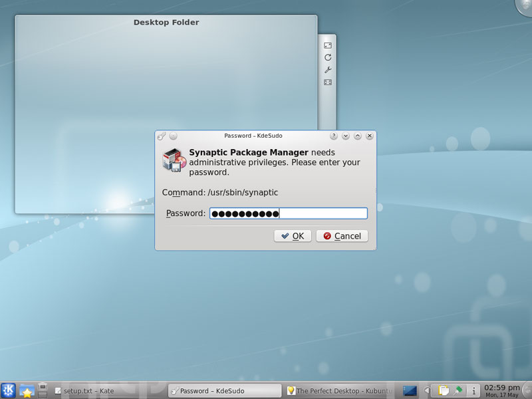Image resolution: width=532 pixels, height=399 pixels.
Task: Click the device notifier icon in panel
Action: pos(43,388)
